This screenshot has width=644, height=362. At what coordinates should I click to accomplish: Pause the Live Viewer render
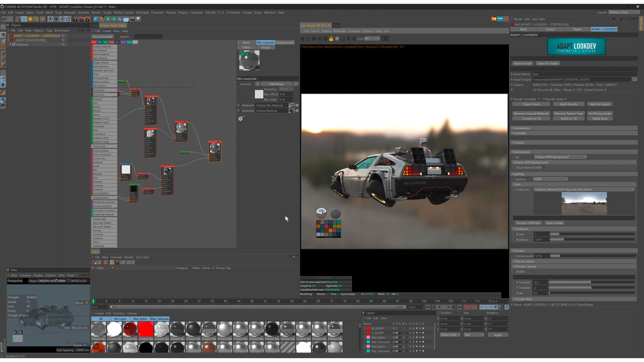pos(314,39)
